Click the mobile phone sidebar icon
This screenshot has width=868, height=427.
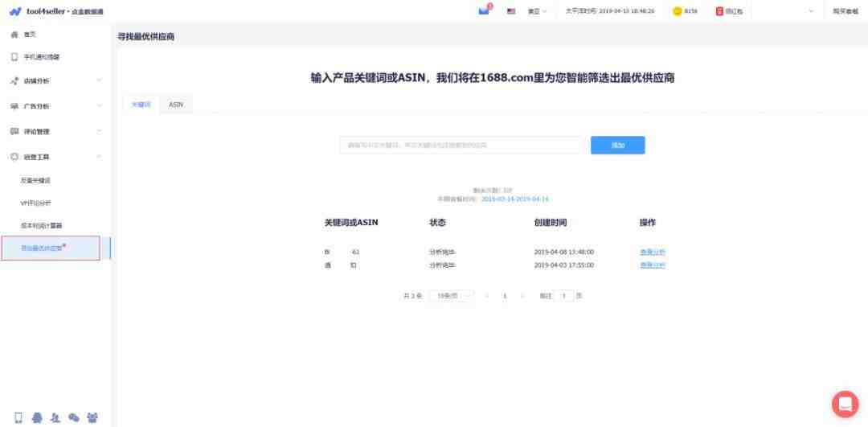[x=15, y=57]
